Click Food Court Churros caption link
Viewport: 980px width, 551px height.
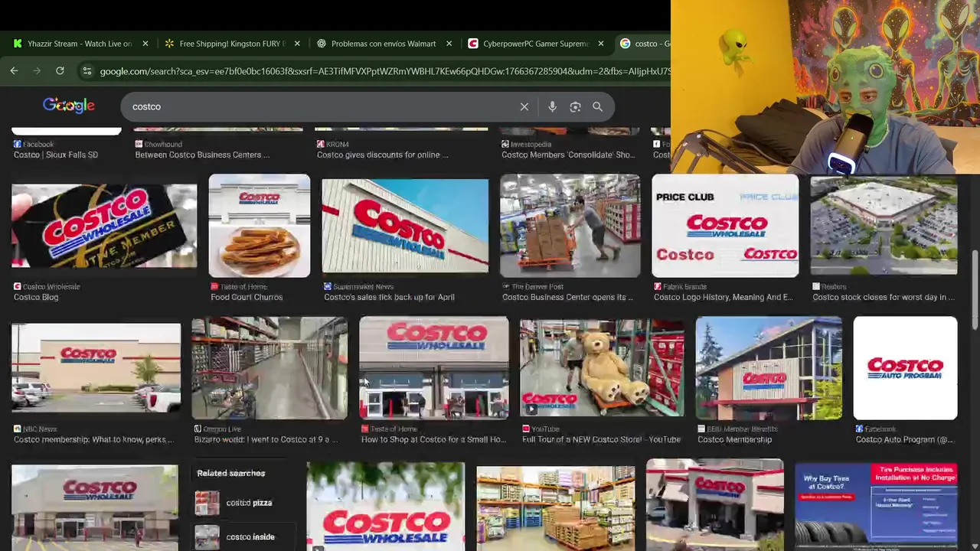(x=247, y=297)
